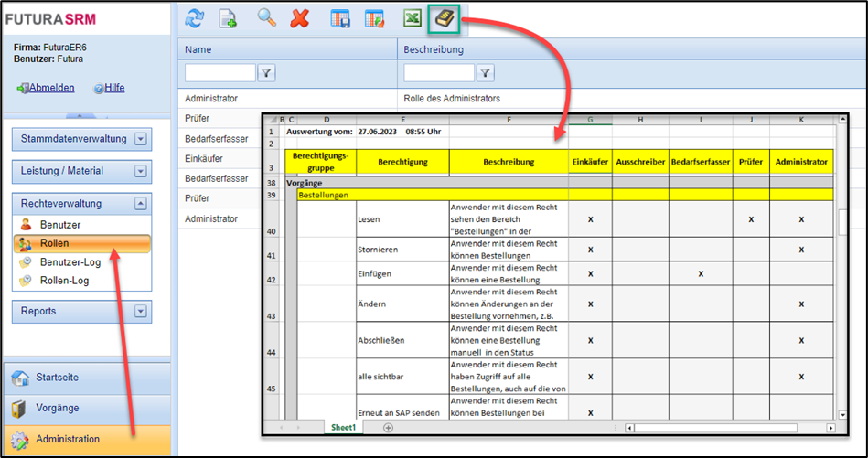
Task: Click the Excel export icon
Action: [x=413, y=18]
